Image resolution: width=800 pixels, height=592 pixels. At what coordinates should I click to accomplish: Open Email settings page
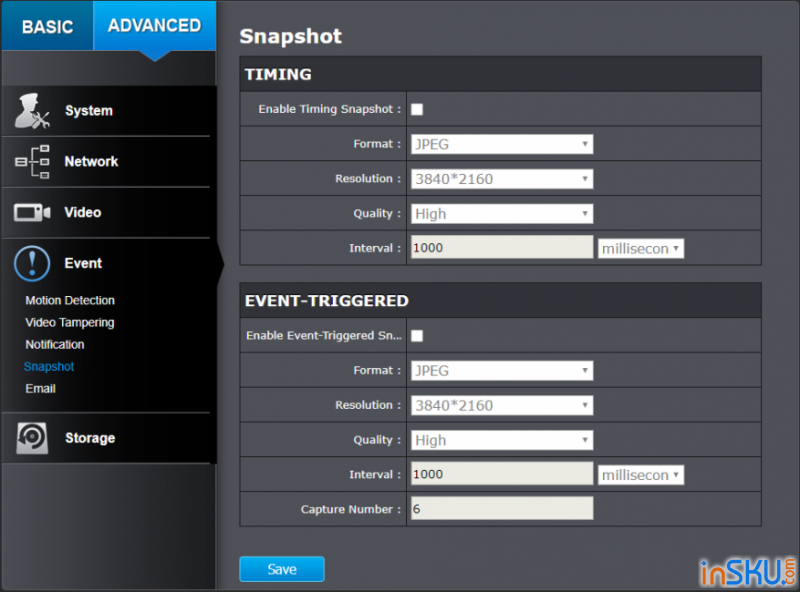click(40, 388)
